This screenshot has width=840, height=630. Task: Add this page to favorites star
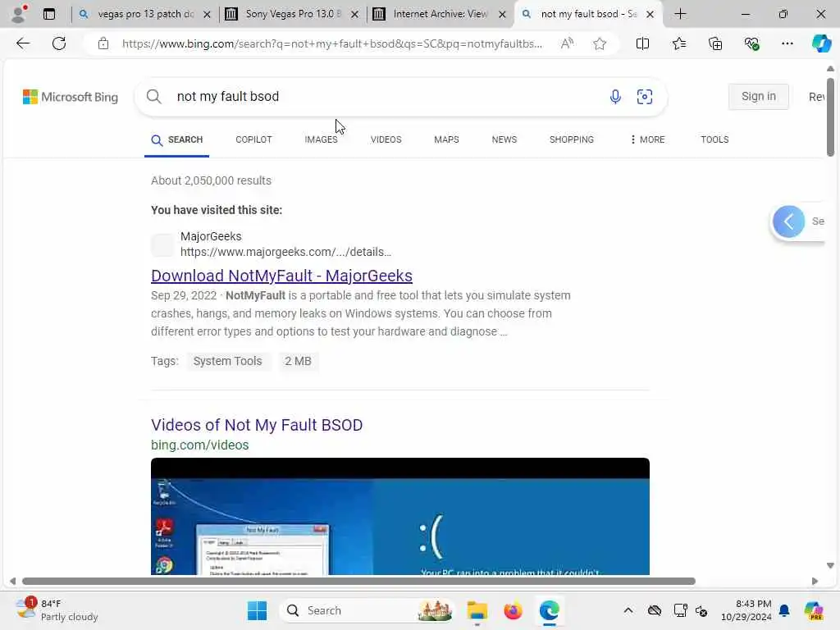[x=600, y=43]
